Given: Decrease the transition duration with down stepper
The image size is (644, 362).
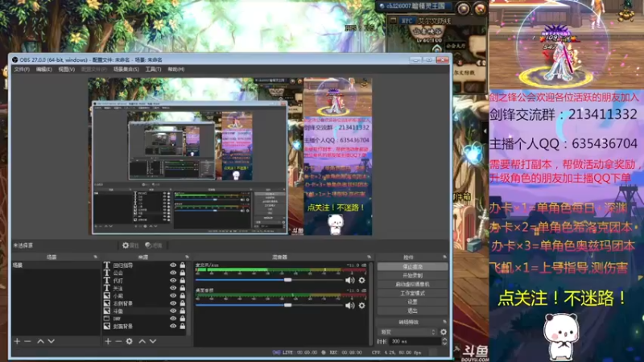Looking at the screenshot, I should [444, 343].
